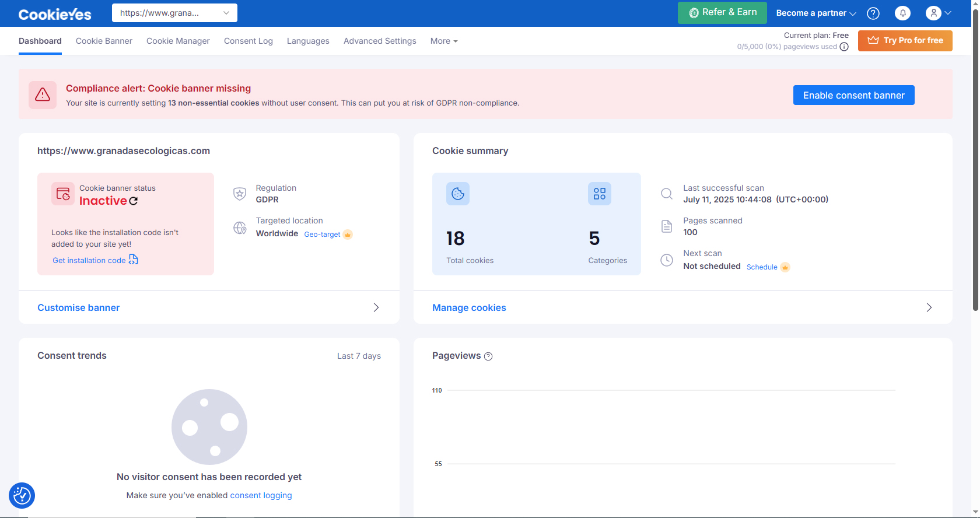Click the Pageviews help icon
Image resolution: width=980 pixels, height=518 pixels.
pos(488,356)
